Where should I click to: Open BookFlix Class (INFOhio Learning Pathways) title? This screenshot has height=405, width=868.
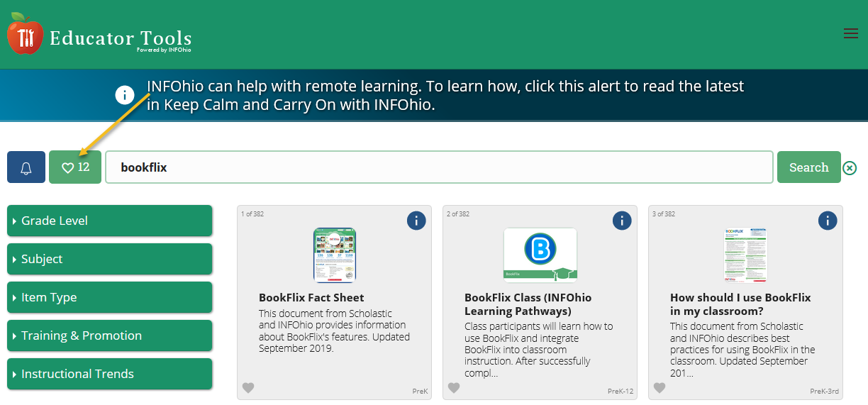(528, 304)
